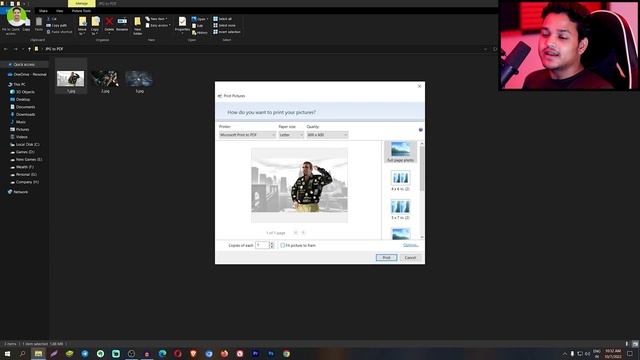Click Paste shortcut in the ribbon
Viewport: 640px width, 360px height.
tap(59, 32)
